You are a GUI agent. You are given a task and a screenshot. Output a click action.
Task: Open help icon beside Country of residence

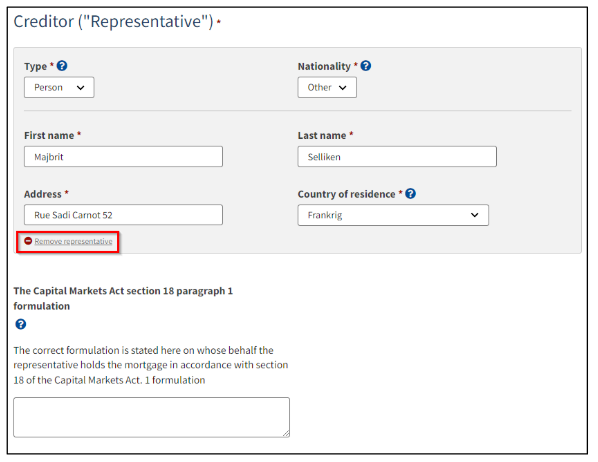pyautogui.click(x=411, y=194)
